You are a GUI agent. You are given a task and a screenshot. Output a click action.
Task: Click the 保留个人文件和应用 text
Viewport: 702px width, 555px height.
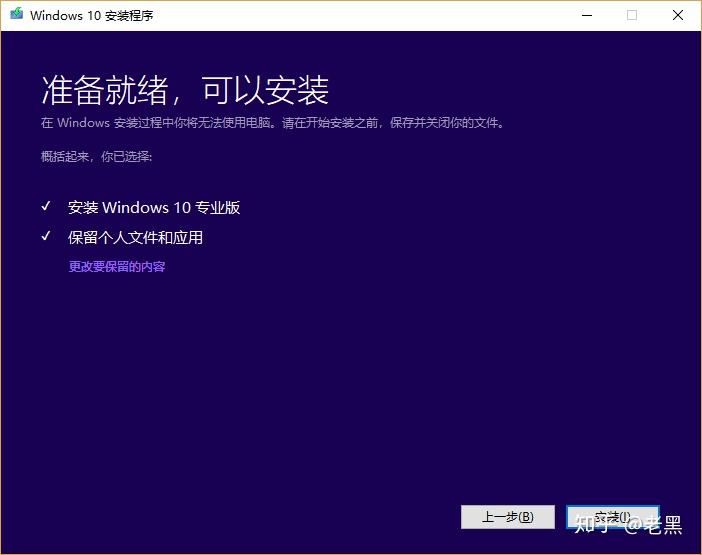[135, 238]
